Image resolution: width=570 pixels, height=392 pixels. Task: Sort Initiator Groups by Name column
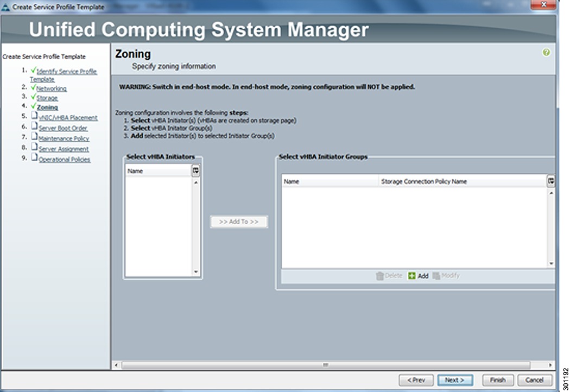(330, 181)
